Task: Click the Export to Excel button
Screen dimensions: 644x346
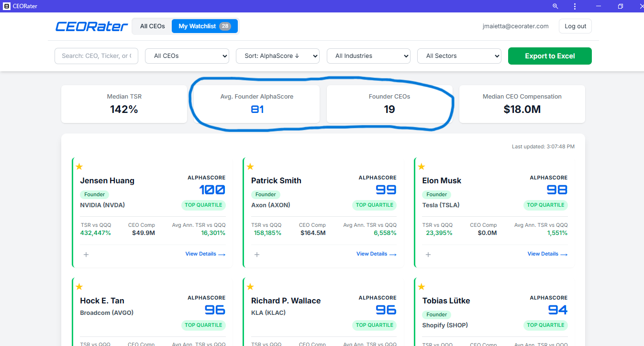Action: (x=550, y=56)
